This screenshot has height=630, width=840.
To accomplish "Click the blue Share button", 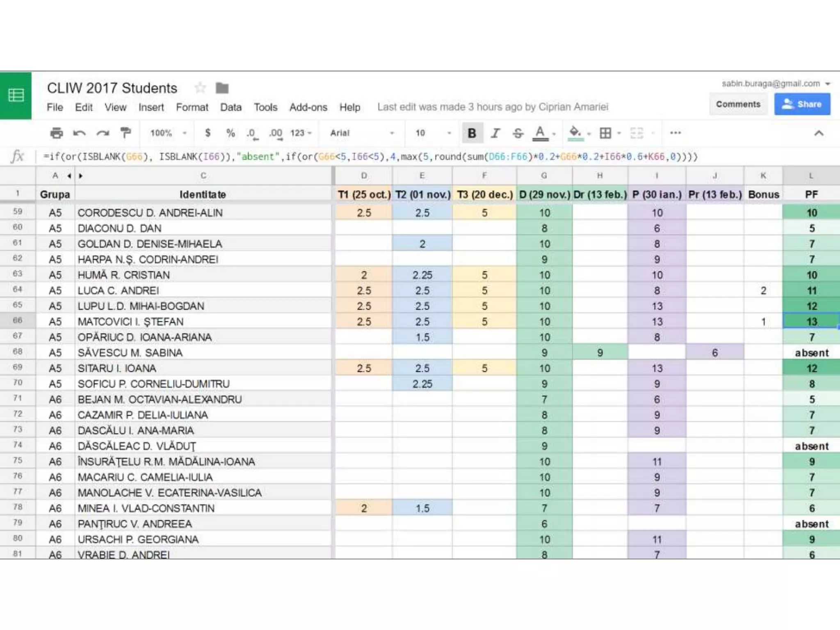I will 802,104.
